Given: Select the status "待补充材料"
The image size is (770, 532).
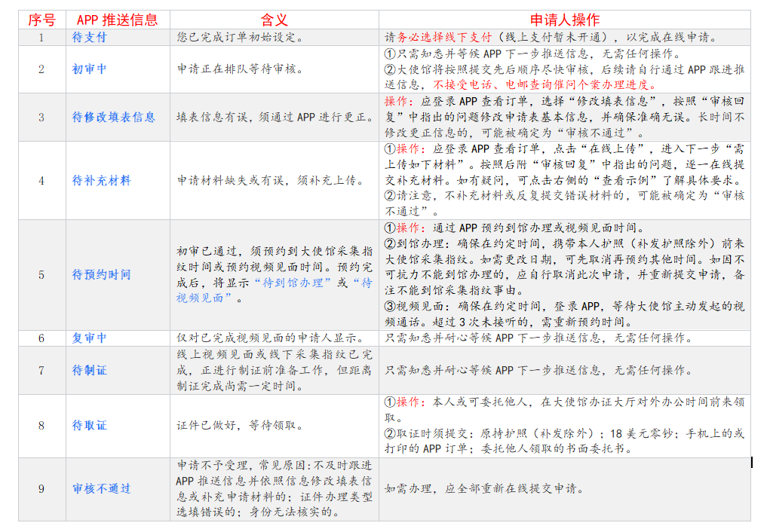Looking at the screenshot, I should 101,181.
